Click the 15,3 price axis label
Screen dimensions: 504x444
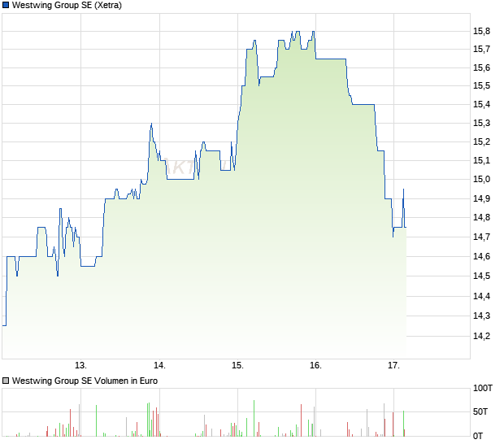[x=481, y=123]
